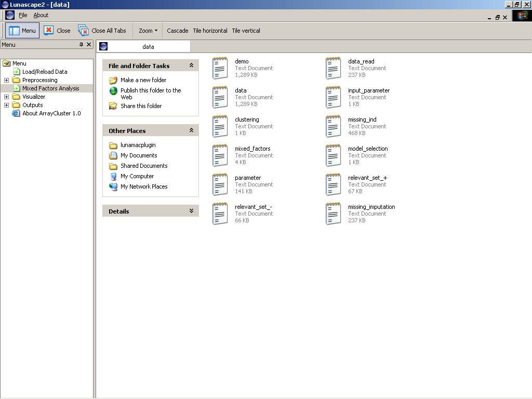This screenshot has height=399, width=532.
Task: Expand the Outputs tree folder
Action: 6,105
